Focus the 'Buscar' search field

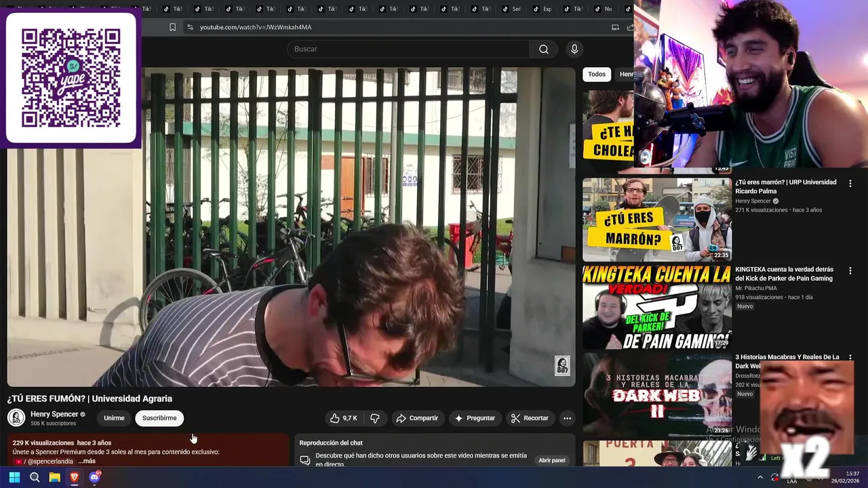click(x=408, y=49)
